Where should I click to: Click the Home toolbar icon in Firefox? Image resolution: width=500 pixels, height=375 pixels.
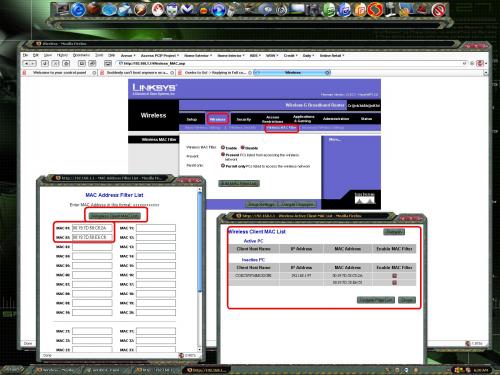point(66,63)
